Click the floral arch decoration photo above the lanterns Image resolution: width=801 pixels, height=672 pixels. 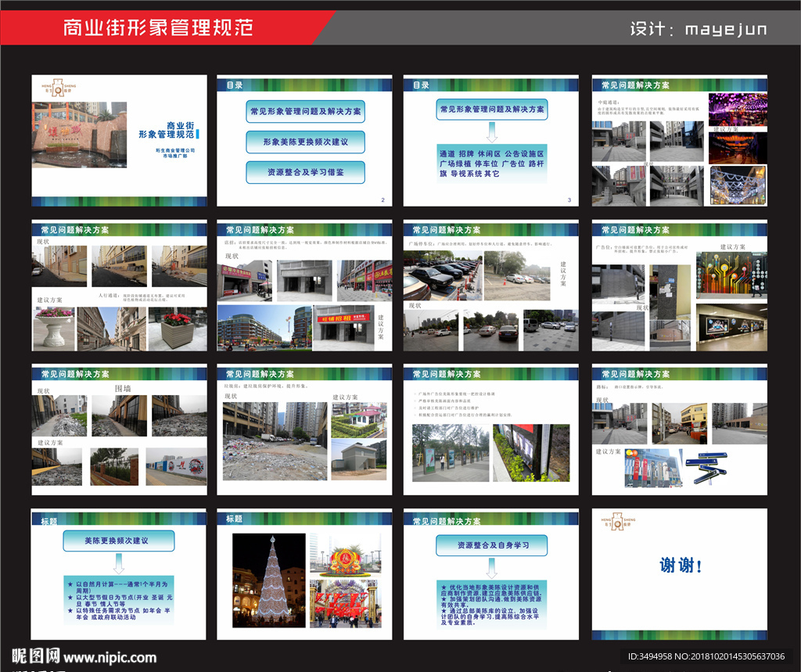(345, 555)
